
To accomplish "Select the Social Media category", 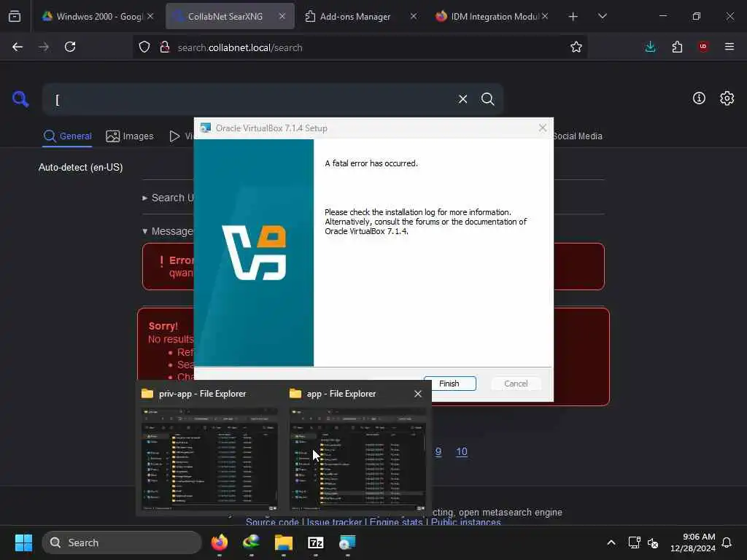I will click(x=578, y=136).
